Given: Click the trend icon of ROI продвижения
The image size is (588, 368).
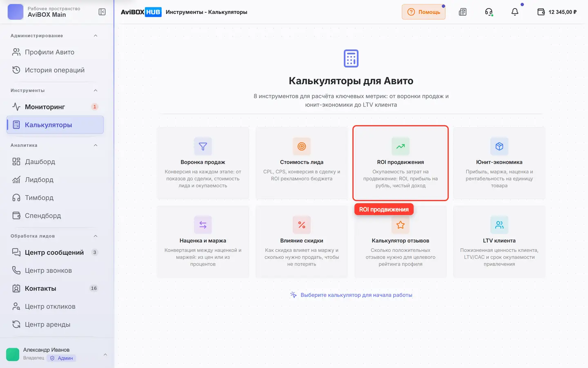Looking at the screenshot, I should [x=401, y=146].
